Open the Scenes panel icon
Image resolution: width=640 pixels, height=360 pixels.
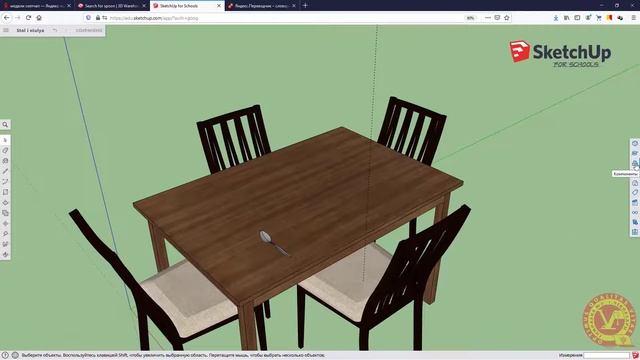pos(635,202)
